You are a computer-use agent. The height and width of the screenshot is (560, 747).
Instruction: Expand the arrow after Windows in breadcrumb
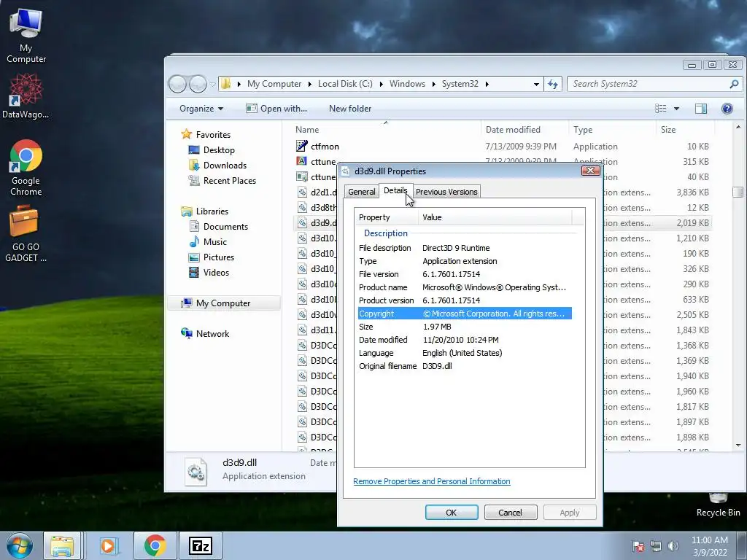coord(433,84)
